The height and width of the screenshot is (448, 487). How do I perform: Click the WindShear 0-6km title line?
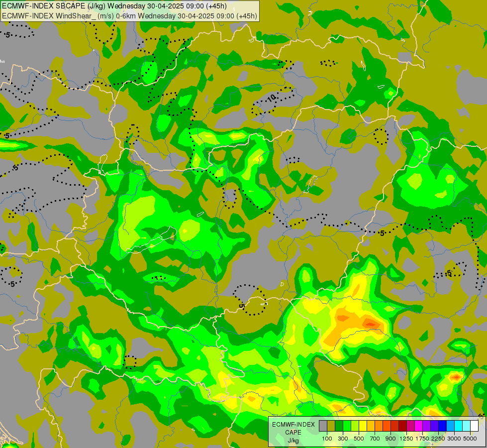coord(129,16)
